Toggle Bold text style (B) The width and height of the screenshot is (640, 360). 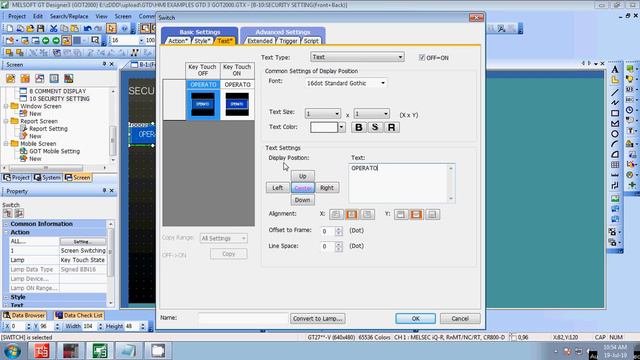(x=358, y=127)
